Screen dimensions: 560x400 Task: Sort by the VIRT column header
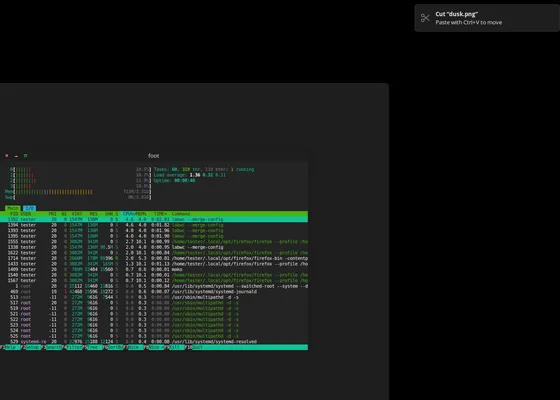click(x=77, y=214)
